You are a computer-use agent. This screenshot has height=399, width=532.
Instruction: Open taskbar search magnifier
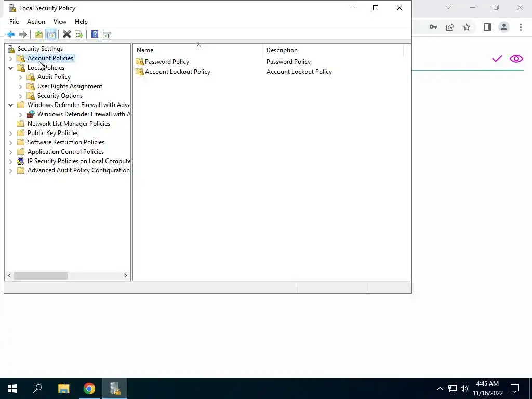point(37,389)
